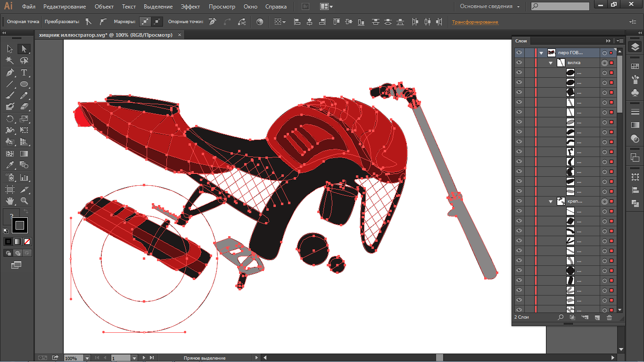Select the Symbol Sprayer tool
Viewport: 644px width, 362px height.
pos(10,177)
